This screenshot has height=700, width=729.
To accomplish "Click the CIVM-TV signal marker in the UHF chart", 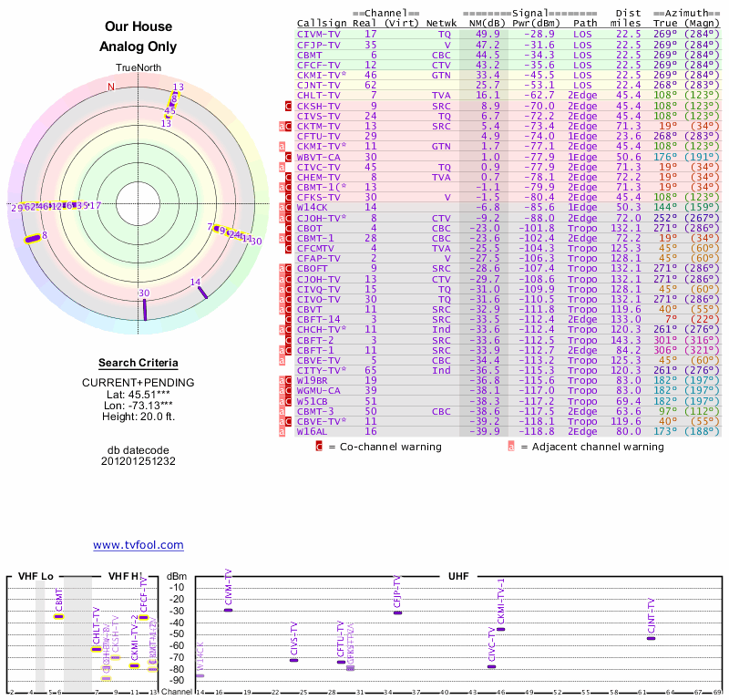I will coord(229,610).
